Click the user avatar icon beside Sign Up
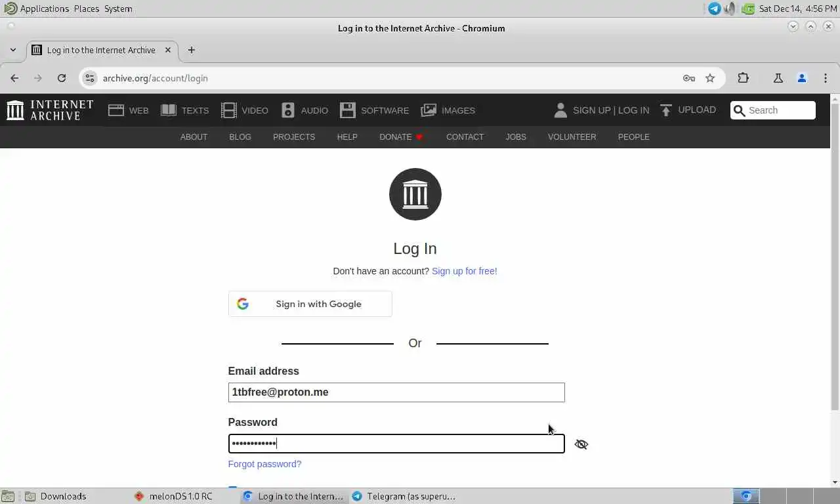The height and width of the screenshot is (504, 840). (x=560, y=110)
